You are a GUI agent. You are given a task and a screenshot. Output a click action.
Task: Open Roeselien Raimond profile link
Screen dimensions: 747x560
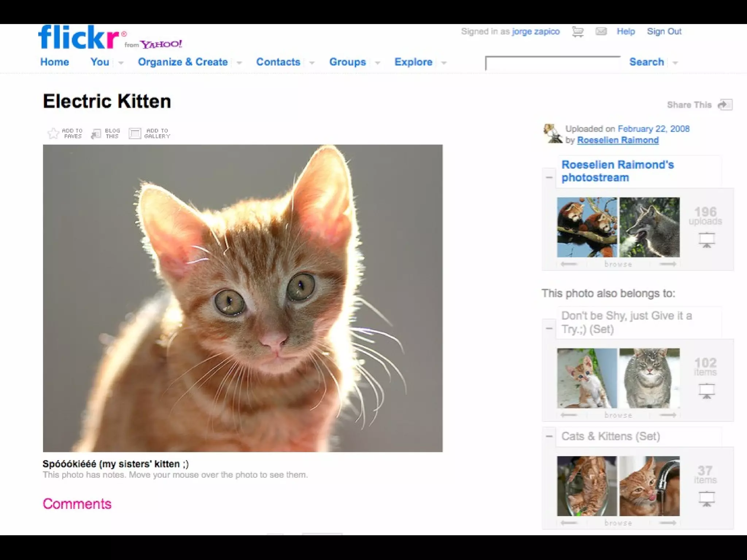618,140
